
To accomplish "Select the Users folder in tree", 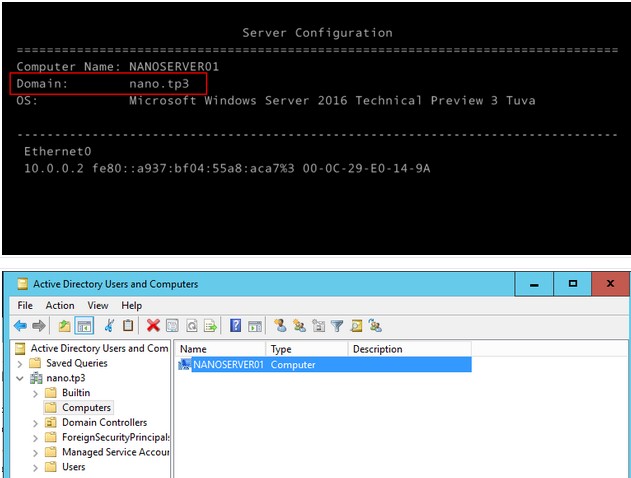I will 73,467.
